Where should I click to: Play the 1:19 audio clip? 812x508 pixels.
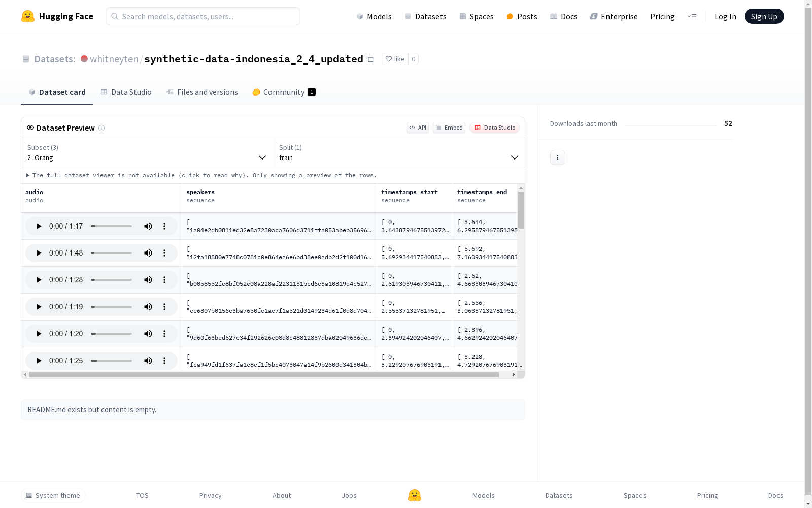(39, 307)
